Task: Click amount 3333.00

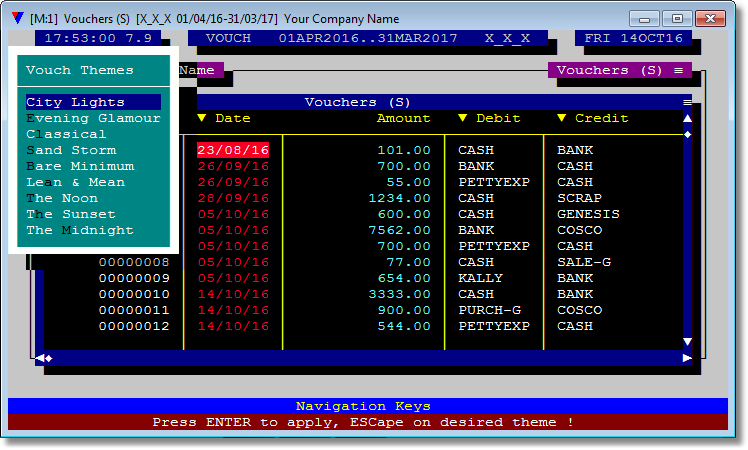Action: click(x=399, y=294)
